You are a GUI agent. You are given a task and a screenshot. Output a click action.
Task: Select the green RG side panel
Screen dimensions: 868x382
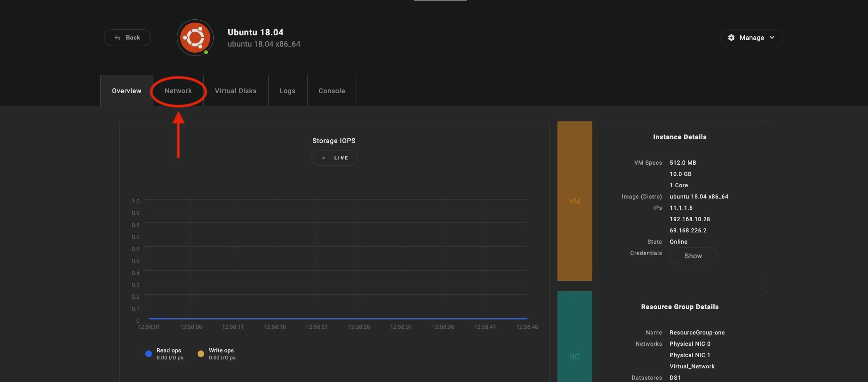click(575, 336)
